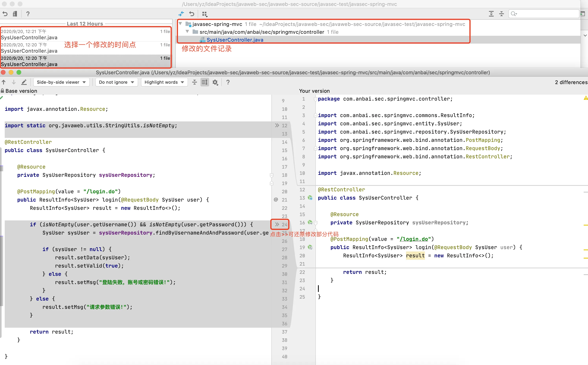Screen dimensions: 588x365
Task: Click the show diff arrow icon
Action: 181,14
